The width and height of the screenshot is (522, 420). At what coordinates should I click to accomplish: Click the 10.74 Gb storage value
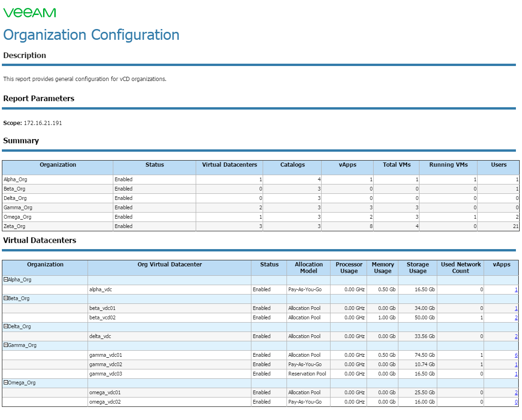[425, 364]
